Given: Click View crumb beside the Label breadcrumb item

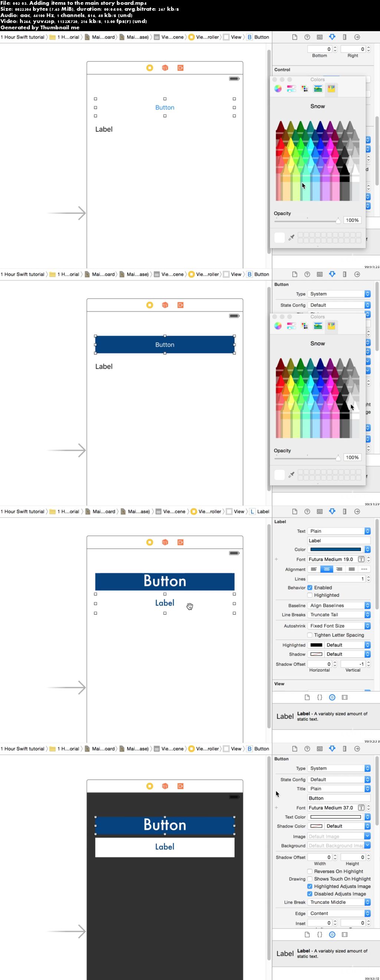Looking at the screenshot, I should 235,511.
